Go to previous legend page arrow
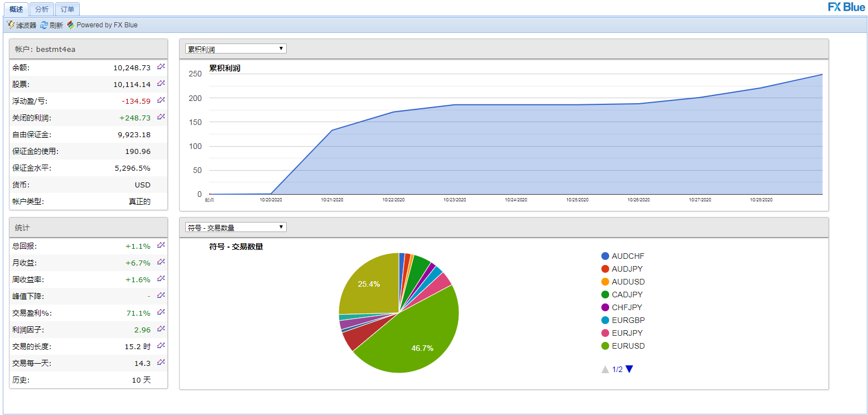This screenshot has width=868, height=415. [x=605, y=369]
